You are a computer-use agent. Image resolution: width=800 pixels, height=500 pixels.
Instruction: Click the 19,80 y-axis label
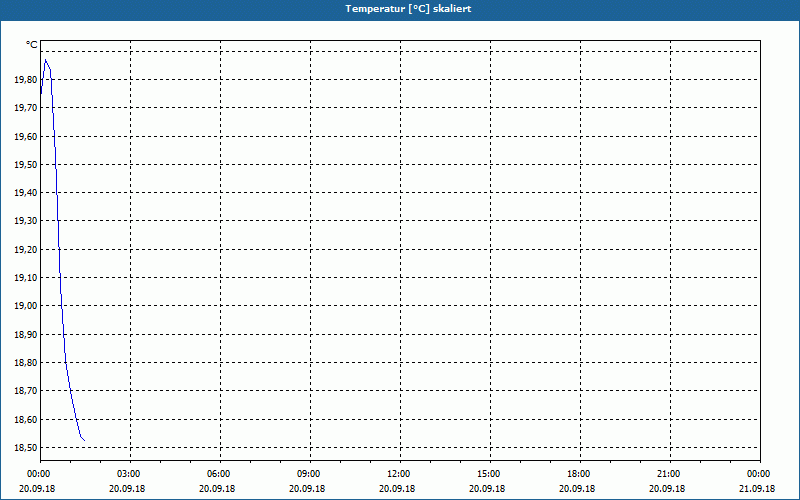(x=26, y=80)
